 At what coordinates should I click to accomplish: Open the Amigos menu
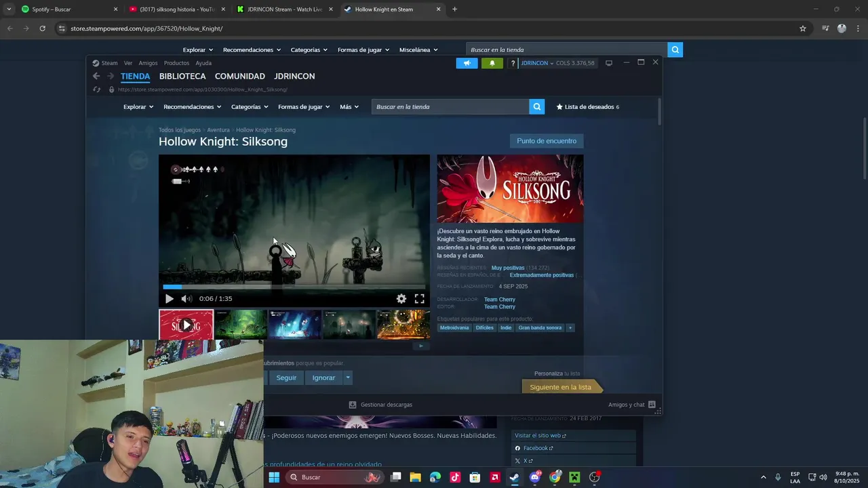pos(148,63)
